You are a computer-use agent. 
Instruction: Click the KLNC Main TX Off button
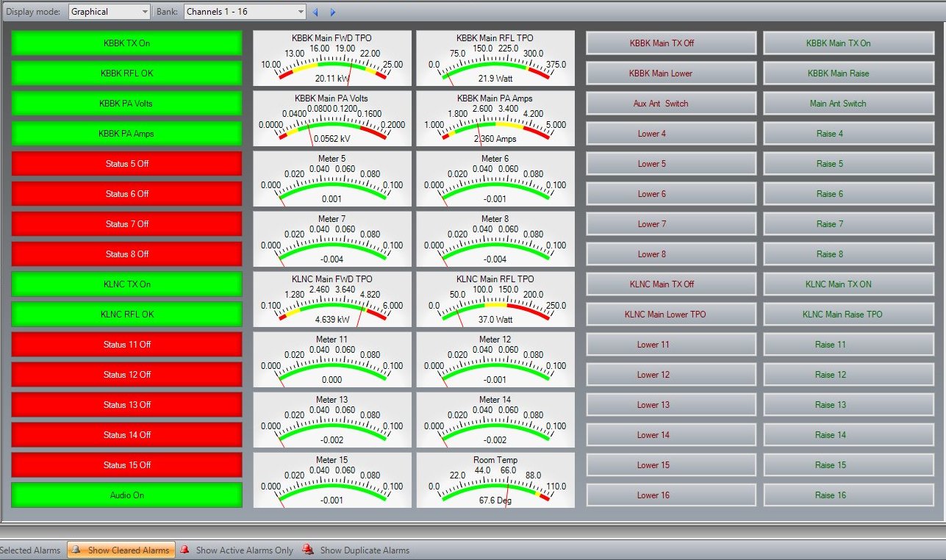pyautogui.click(x=671, y=284)
